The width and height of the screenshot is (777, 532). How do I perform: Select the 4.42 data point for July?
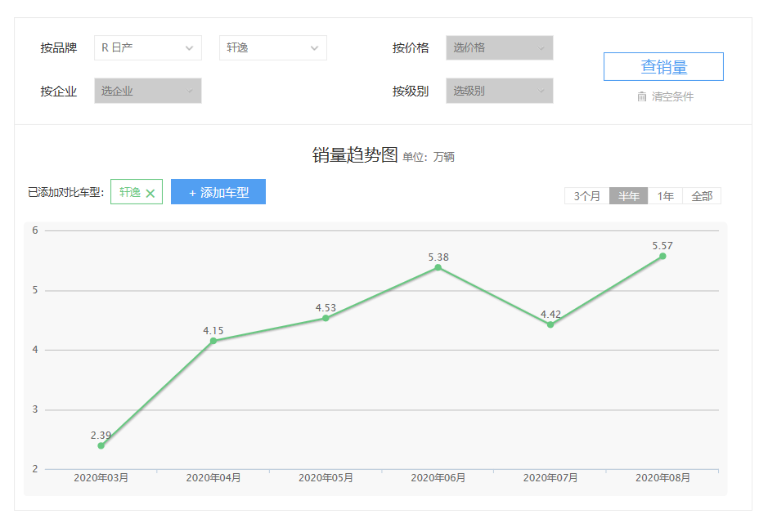pyautogui.click(x=550, y=324)
